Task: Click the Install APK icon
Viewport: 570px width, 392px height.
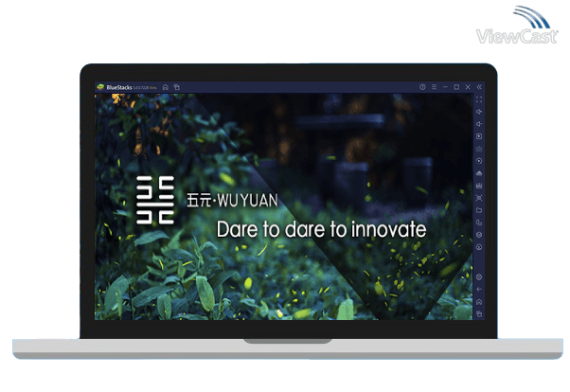Action: tap(479, 173)
